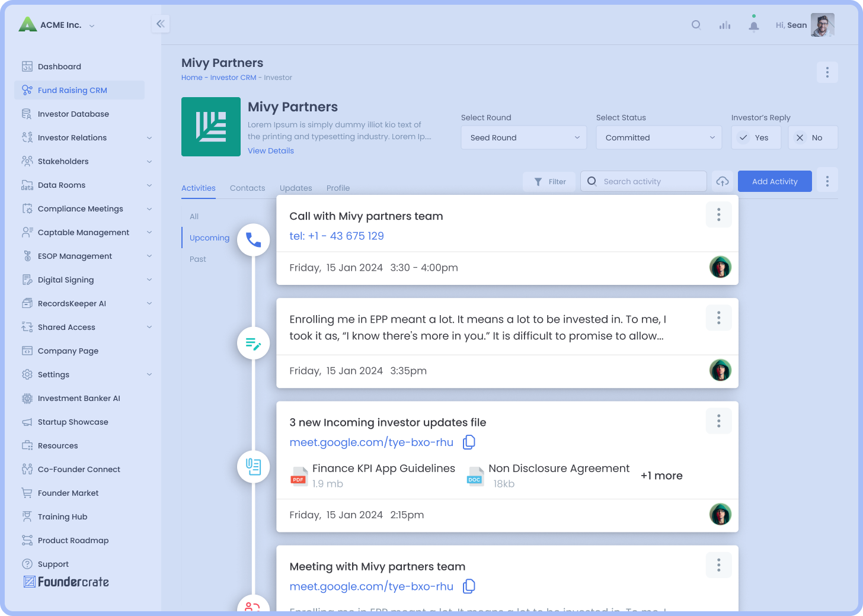Expand Settings menu chevron
Screen dimensions: 863x616
click(x=149, y=374)
